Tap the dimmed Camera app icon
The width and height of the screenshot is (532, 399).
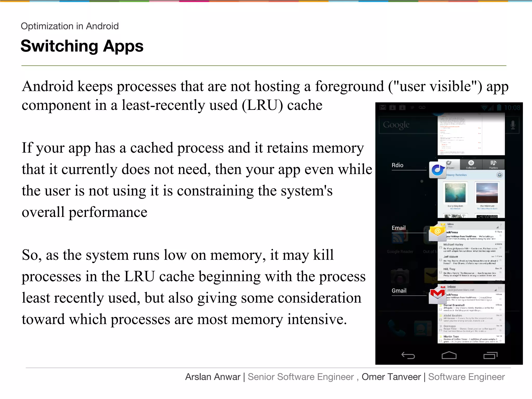pyautogui.click(x=400, y=277)
